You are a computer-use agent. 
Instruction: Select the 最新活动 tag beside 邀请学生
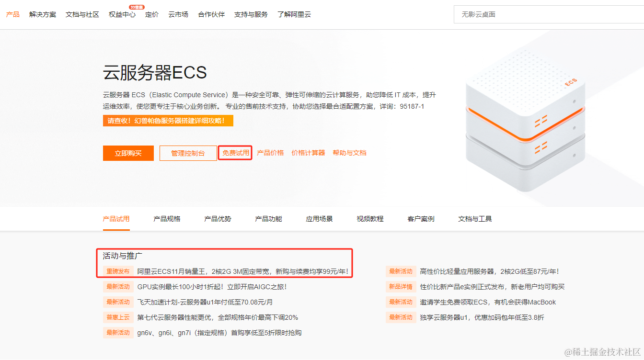click(x=401, y=302)
